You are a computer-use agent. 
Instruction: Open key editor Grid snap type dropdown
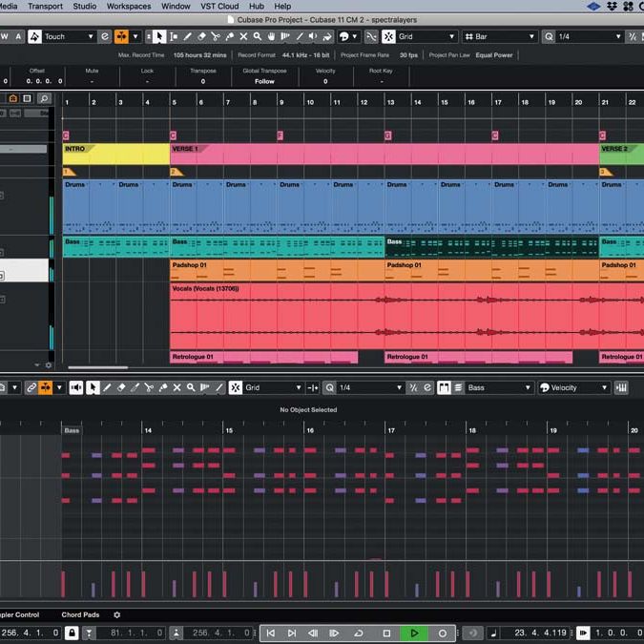(274, 387)
